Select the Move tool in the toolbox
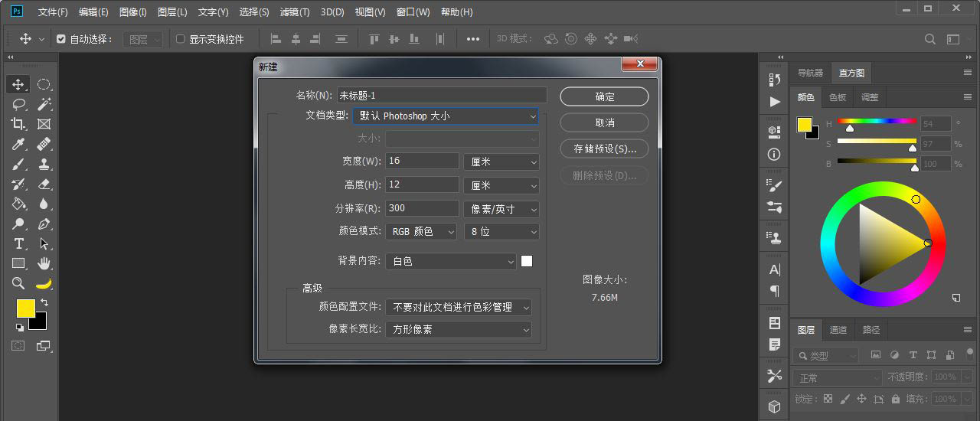Image resolution: width=980 pixels, height=421 pixels. pyautogui.click(x=18, y=84)
